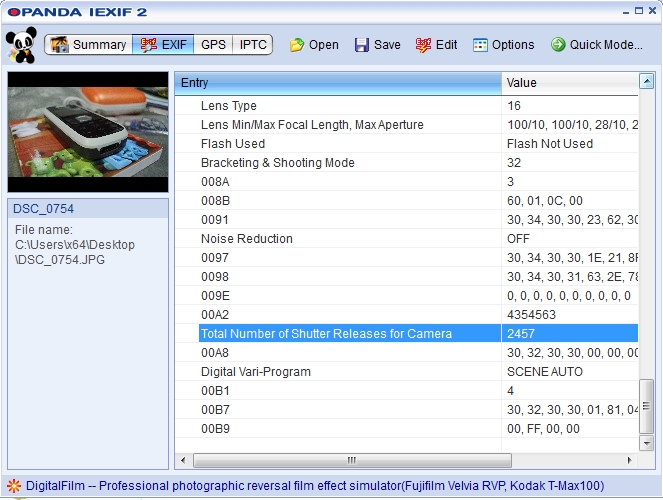Click the horizontal scroll left arrow
The image size is (663, 500).
(x=183, y=460)
